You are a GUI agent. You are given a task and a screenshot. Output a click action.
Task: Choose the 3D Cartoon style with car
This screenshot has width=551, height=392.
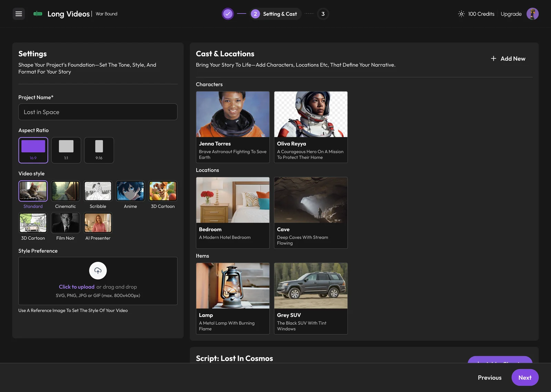(x=33, y=227)
